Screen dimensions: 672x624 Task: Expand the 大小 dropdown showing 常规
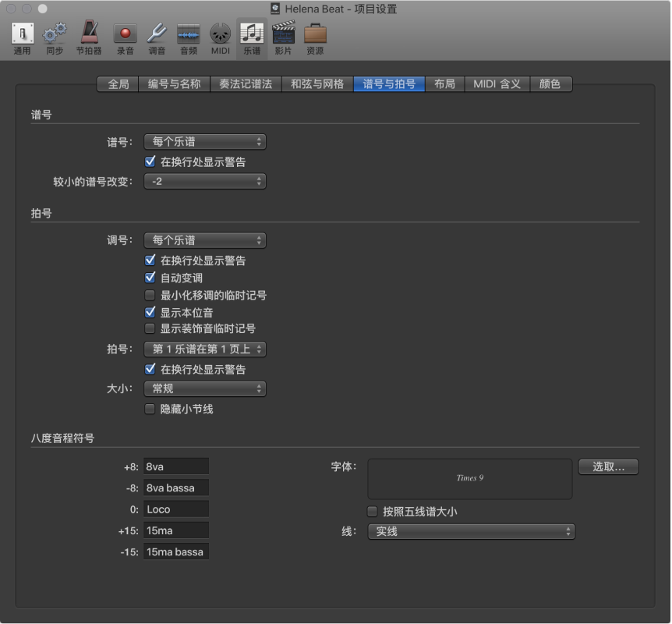pos(205,388)
